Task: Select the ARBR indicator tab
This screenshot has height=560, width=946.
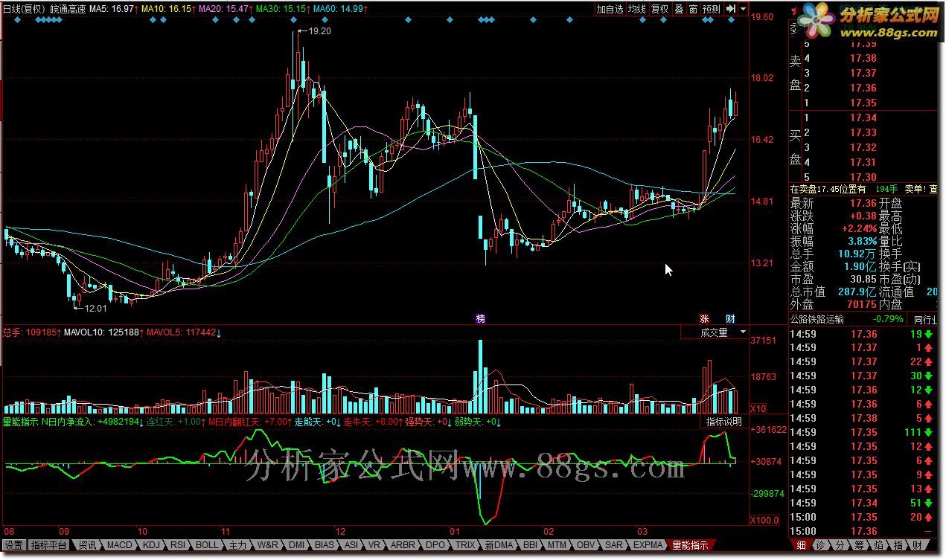Action: [x=403, y=545]
